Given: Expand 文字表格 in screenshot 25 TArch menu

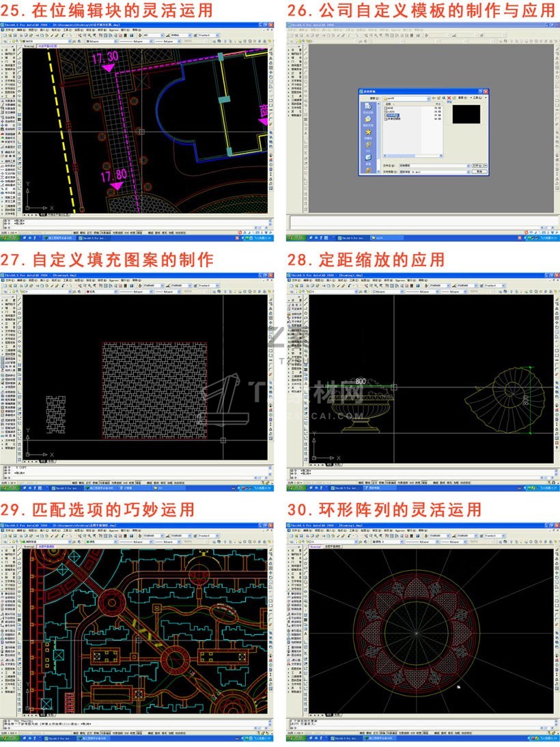Looking at the screenshot, I should [x=10, y=81].
